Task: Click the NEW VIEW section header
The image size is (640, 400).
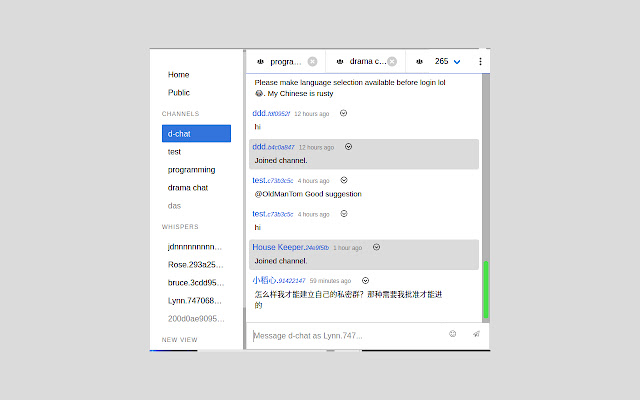Action: pos(180,340)
